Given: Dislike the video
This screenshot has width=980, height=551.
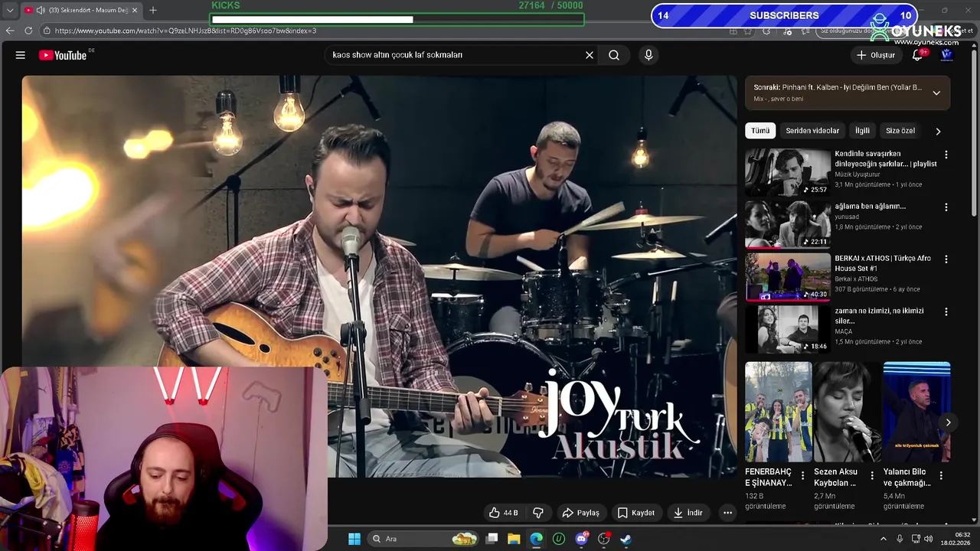Looking at the screenshot, I should coord(538,513).
